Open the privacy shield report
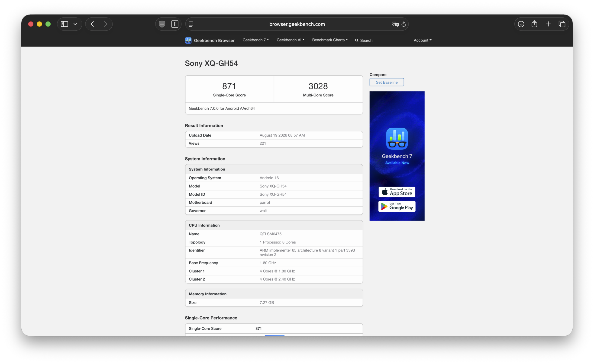Screen dimensions: 594x364 click(x=162, y=24)
